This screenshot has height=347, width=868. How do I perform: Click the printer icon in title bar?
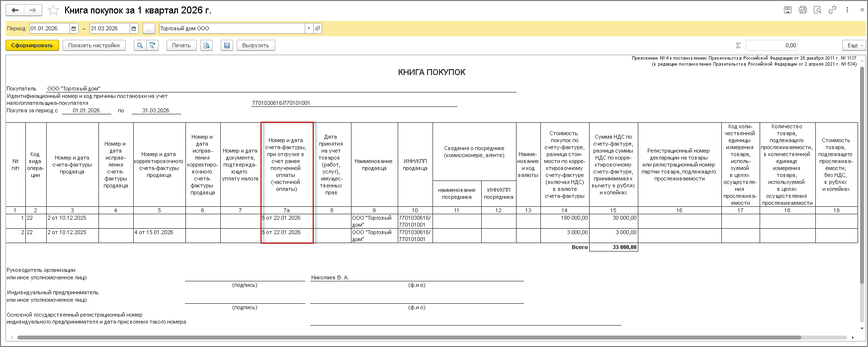802,10
